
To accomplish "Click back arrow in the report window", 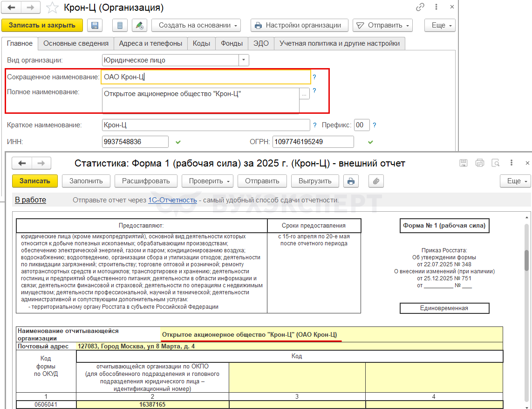I will coord(22,163).
